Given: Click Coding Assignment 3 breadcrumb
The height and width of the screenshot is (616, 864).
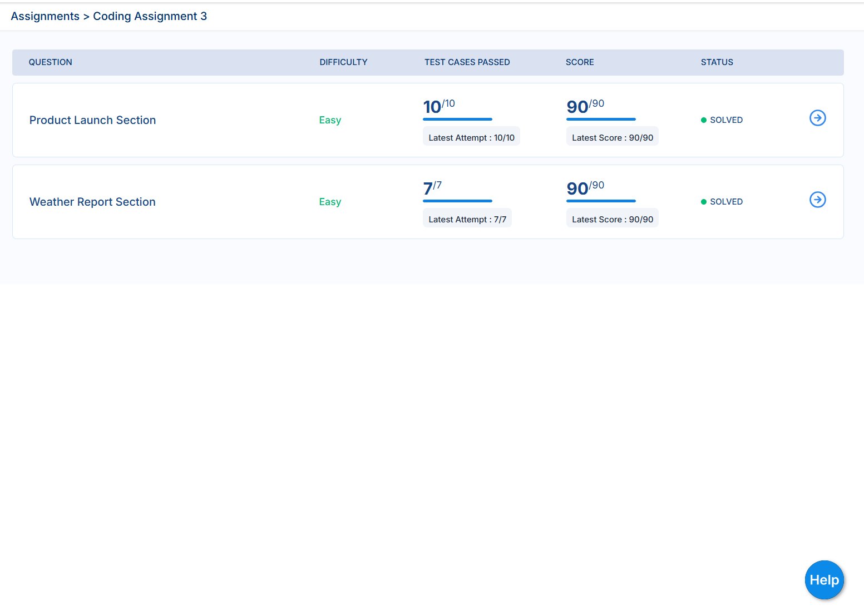Looking at the screenshot, I should click(x=150, y=16).
